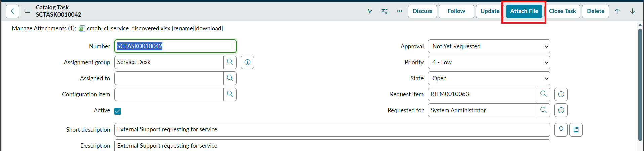The width and height of the screenshot is (644, 151).
Task: Click the attachment rename link
Action: click(183, 28)
